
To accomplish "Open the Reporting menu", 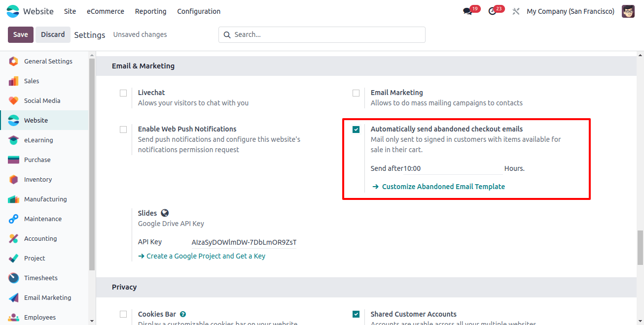I will (x=151, y=11).
